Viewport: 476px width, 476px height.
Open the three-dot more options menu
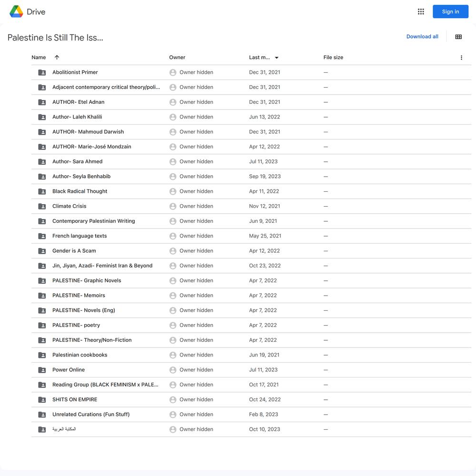point(461,58)
